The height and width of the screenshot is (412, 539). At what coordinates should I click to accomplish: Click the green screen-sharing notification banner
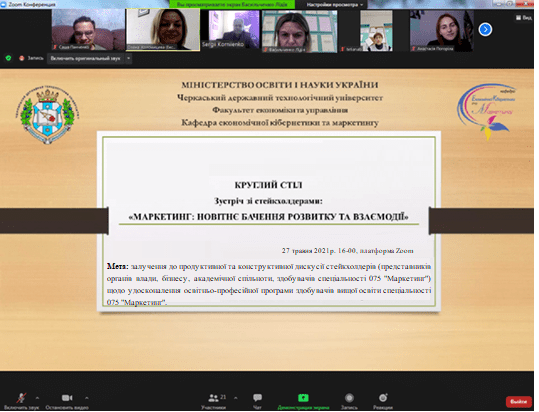pos(232,4)
